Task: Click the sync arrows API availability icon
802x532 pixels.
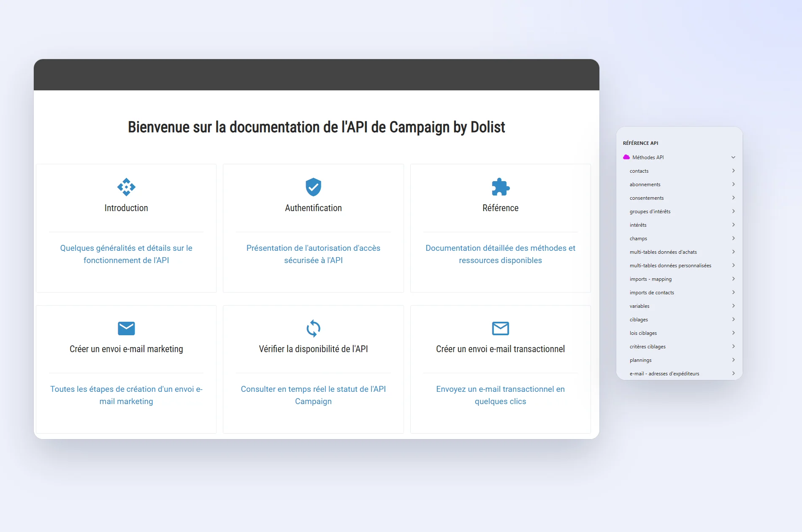Action: (x=313, y=328)
